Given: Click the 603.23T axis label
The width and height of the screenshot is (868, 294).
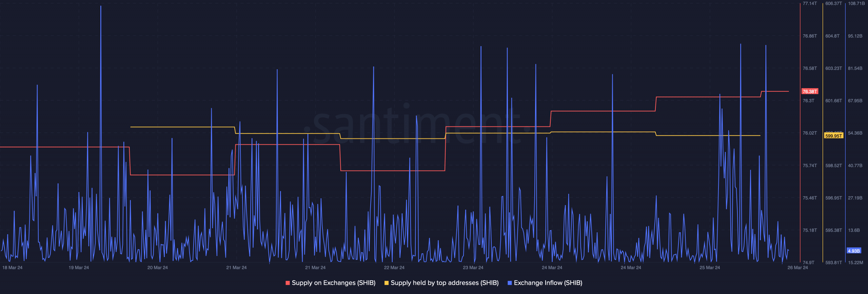Looking at the screenshot, I should (x=833, y=68).
